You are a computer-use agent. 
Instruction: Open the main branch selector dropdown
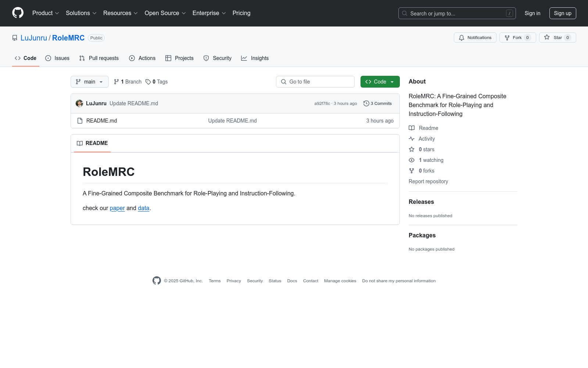(90, 82)
